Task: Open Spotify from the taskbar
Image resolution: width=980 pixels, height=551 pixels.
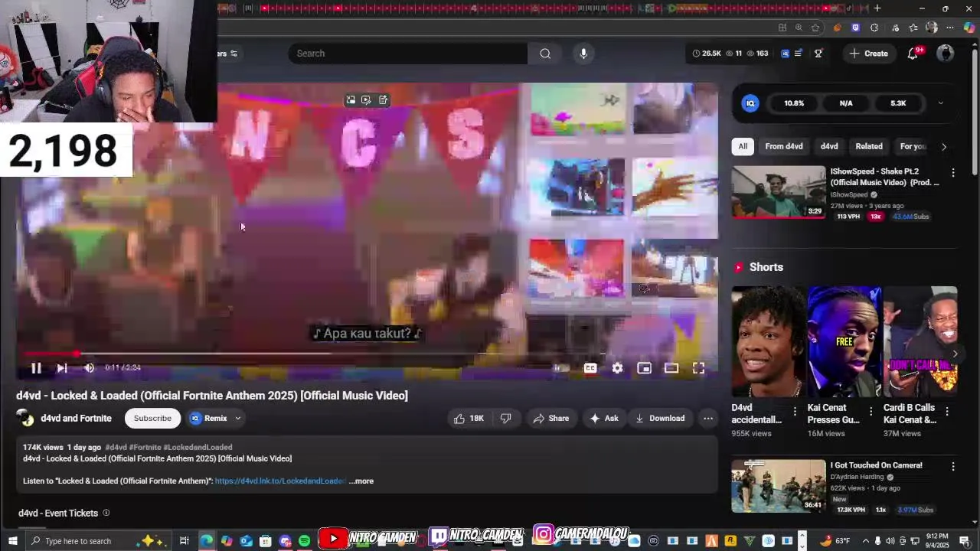Action: pyautogui.click(x=305, y=541)
